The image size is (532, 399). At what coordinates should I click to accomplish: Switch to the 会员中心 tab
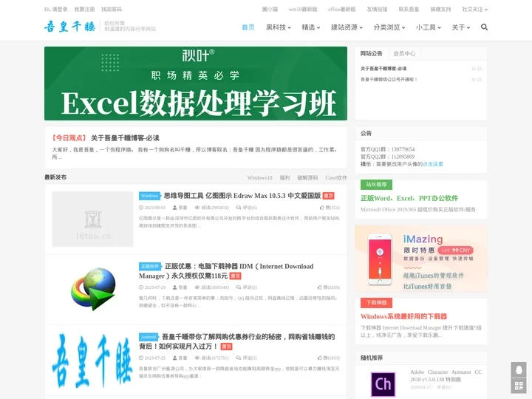click(x=404, y=53)
